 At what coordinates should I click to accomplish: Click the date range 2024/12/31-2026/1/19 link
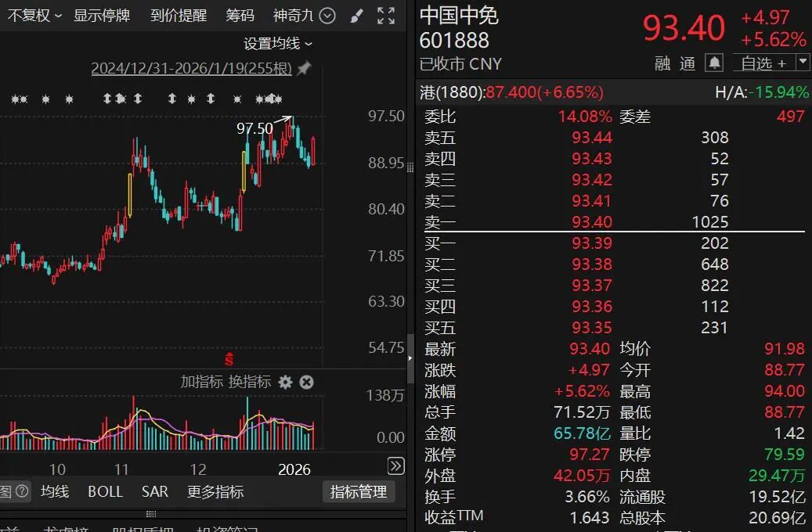click(x=192, y=68)
